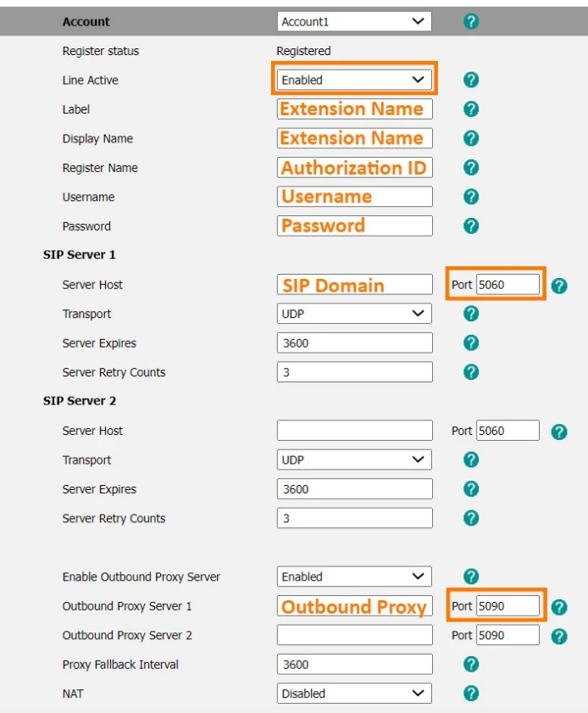Help icon for SIP Server 1 Retry Counts

471,372
